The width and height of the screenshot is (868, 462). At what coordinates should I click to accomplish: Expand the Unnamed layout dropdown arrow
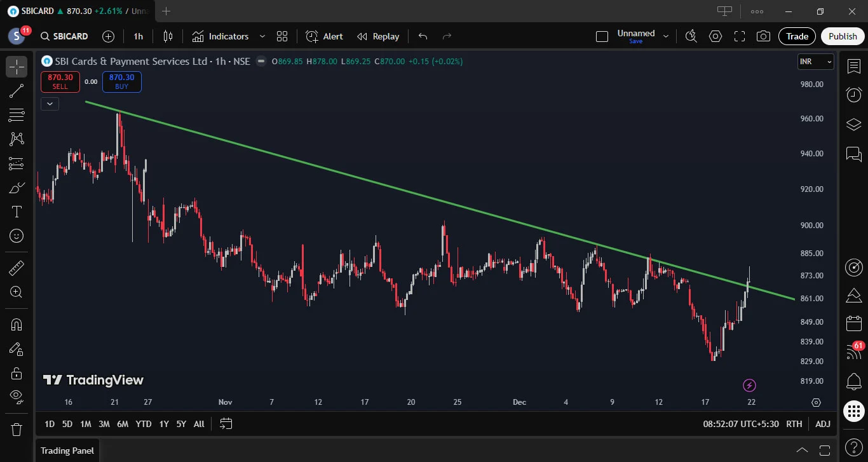(x=666, y=36)
